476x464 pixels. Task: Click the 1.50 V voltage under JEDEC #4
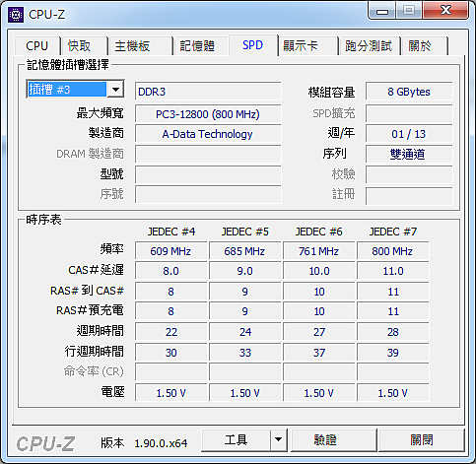[x=170, y=393]
